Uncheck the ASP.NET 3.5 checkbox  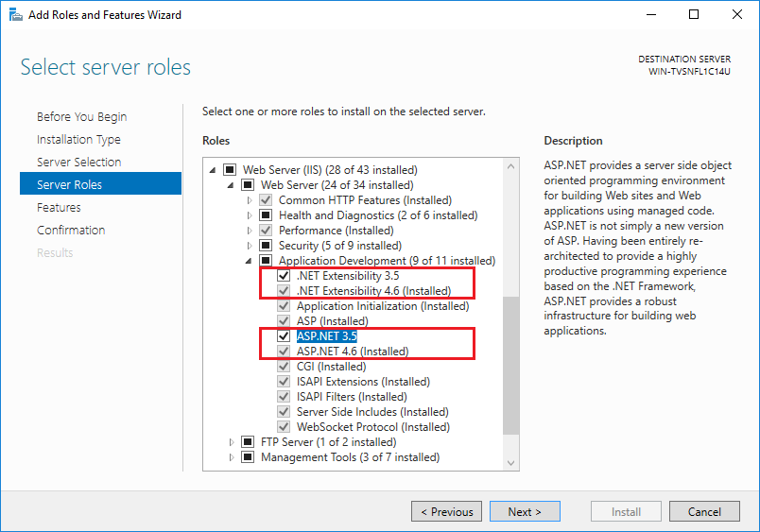pyautogui.click(x=284, y=336)
